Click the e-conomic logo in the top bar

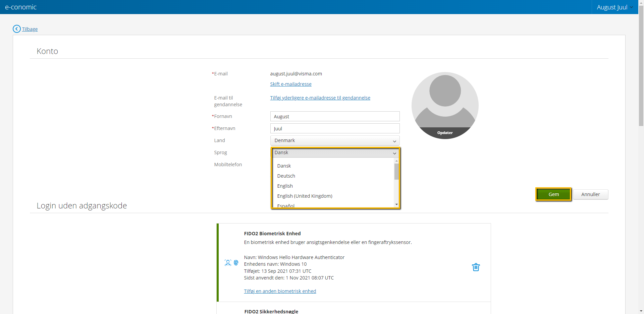pyautogui.click(x=21, y=7)
